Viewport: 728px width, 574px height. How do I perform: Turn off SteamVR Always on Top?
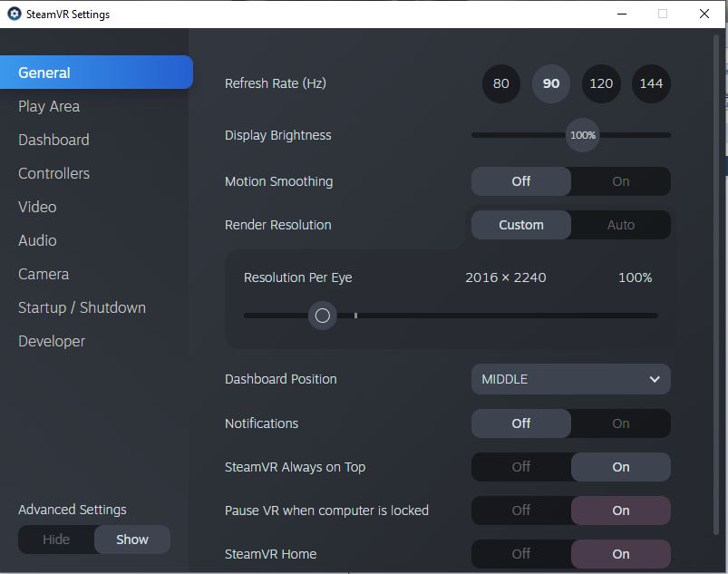tap(521, 467)
